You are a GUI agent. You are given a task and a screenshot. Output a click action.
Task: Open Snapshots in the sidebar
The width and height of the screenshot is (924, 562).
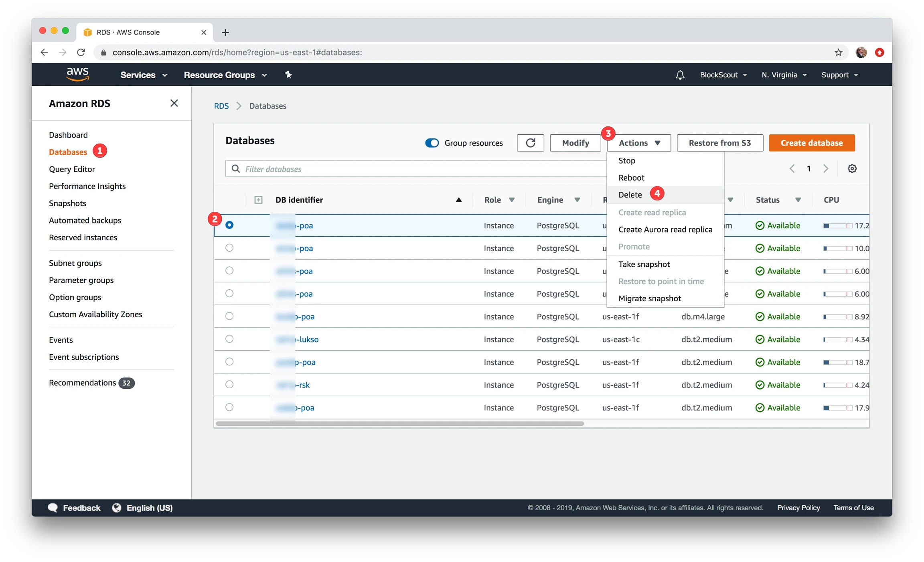[67, 203]
